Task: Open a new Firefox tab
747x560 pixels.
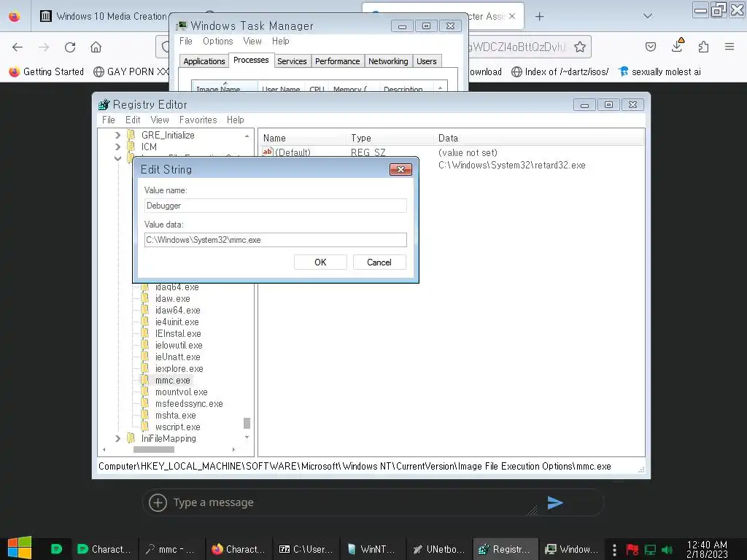Action: click(x=539, y=17)
